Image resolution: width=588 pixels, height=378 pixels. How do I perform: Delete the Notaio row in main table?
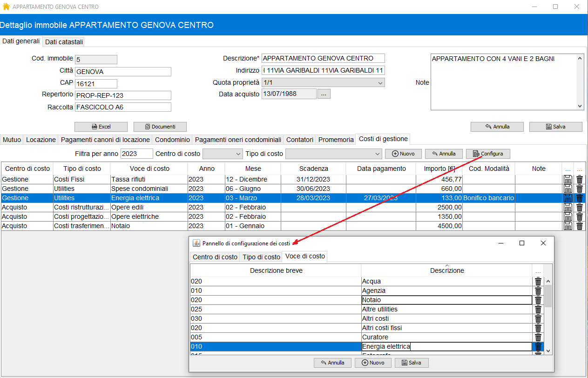tap(579, 226)
